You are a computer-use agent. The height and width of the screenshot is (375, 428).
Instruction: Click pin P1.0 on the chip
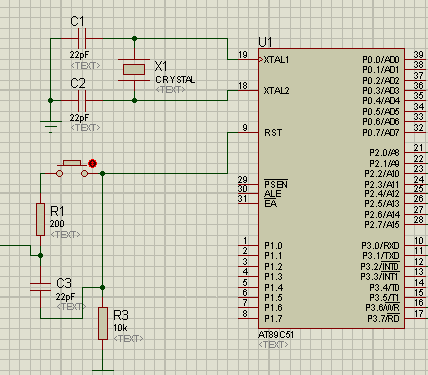(248, 245)
